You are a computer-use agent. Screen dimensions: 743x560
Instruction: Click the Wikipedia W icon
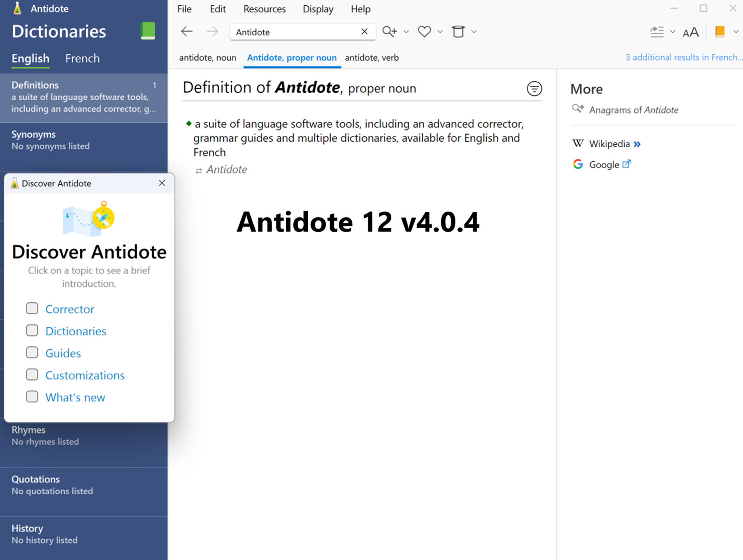(x=578, y=144)
